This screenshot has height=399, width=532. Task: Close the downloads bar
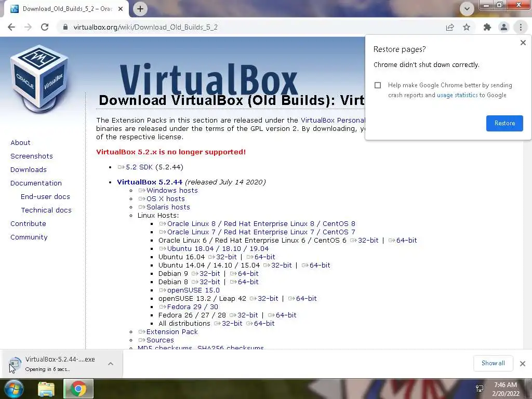pos(523,364)
